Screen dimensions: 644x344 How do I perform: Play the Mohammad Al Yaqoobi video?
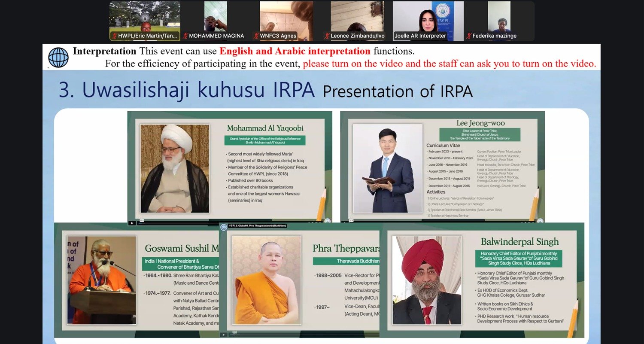click(132, 222)
